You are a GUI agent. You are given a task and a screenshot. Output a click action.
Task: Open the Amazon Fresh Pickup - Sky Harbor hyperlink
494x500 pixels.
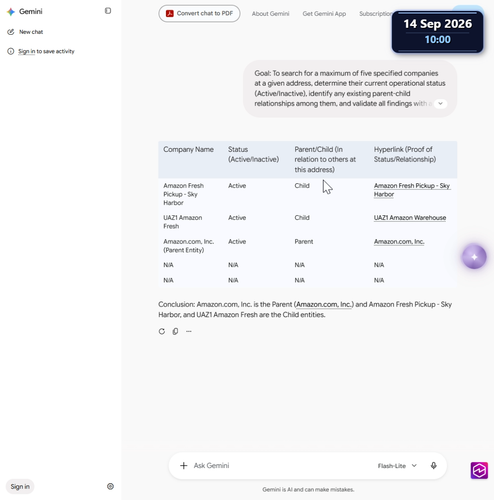(x=412, y=190)
